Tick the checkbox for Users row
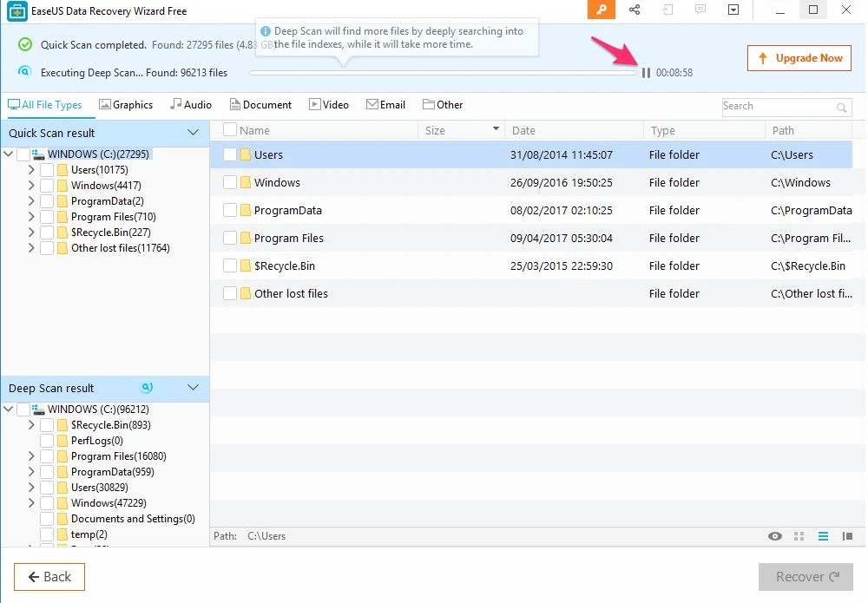Screen dimensions: 868x603 tap(230, 154)
